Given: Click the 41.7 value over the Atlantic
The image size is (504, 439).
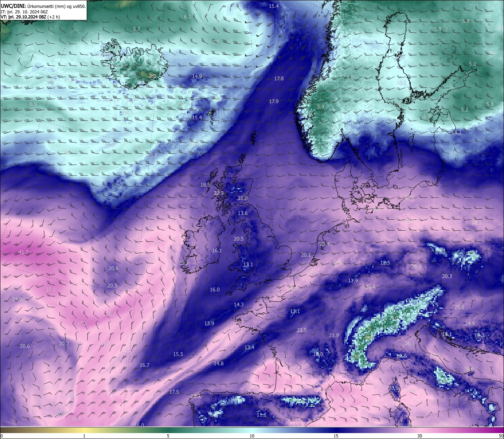Looking at the screenshot, I should pyautogui.click(x=24, y=252).
